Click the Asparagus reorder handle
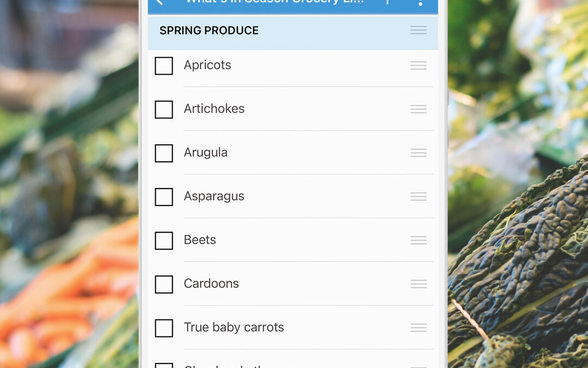The image size is (588, 368). [x=419, y=196]
